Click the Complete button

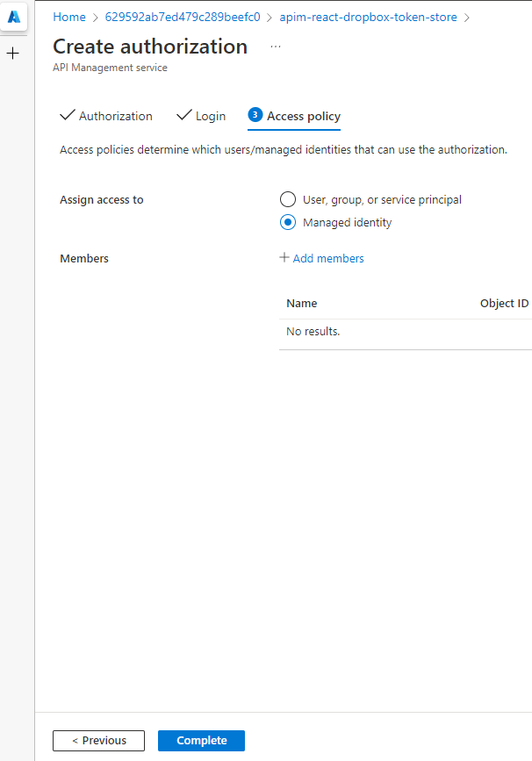click(201, 741)
